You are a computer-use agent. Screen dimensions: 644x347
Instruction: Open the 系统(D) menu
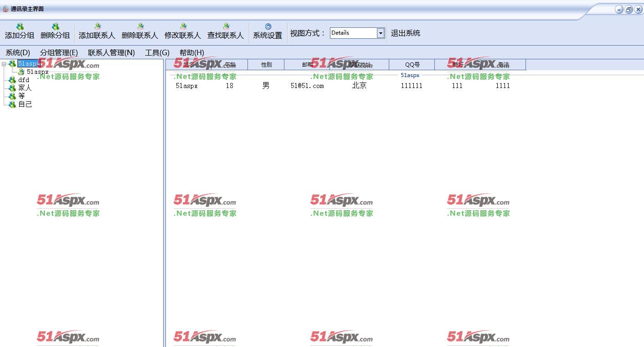click(18, 52)
